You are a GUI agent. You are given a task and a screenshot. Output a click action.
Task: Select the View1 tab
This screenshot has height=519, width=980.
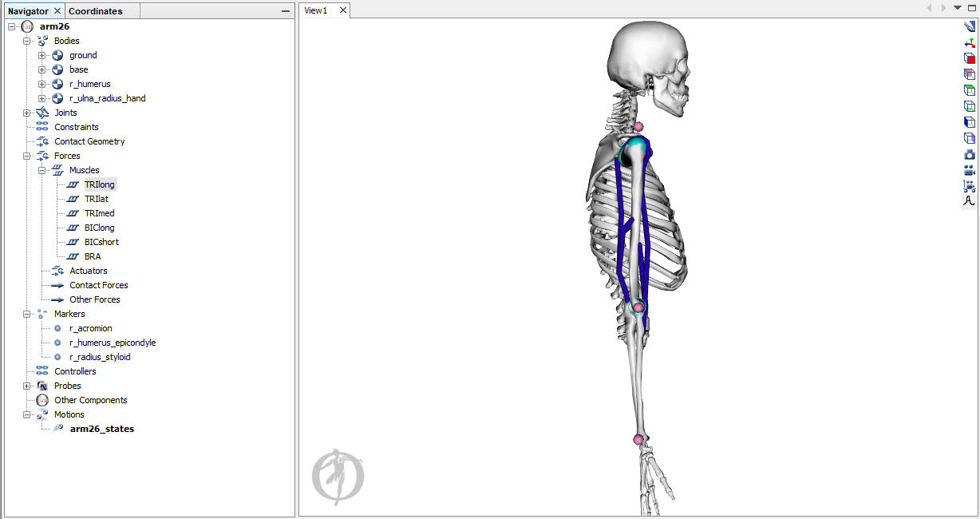[x=315, y=10]
